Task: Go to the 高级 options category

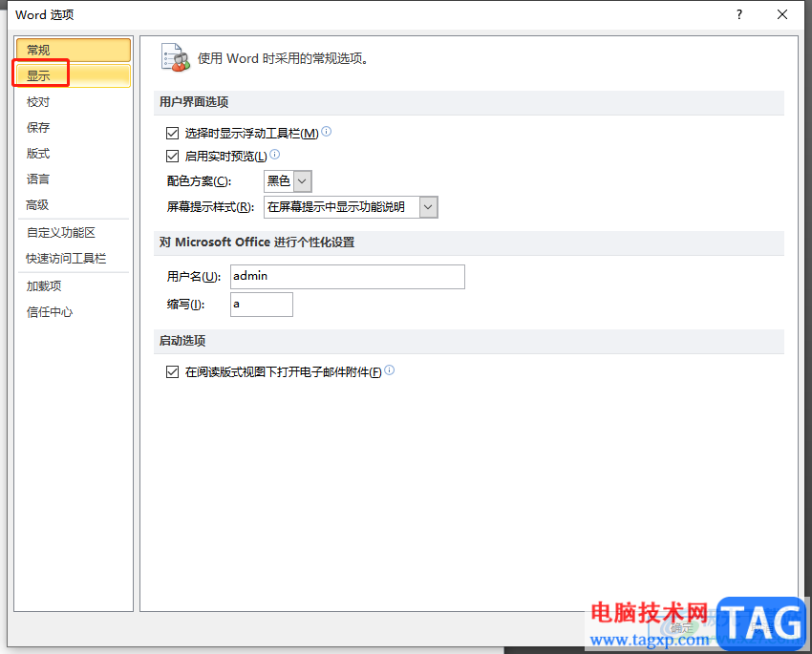Action: [x=38, y=205]
